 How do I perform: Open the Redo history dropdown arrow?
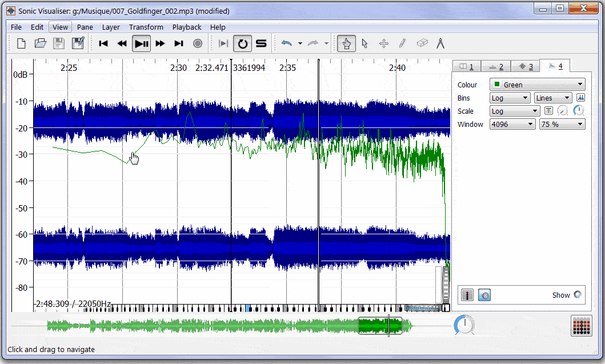(326, 43)
